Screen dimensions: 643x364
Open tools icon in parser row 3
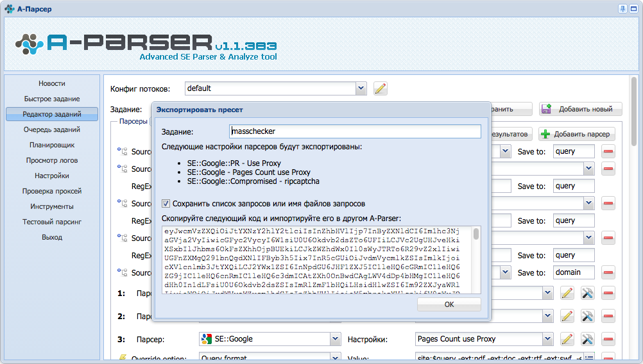588,339
